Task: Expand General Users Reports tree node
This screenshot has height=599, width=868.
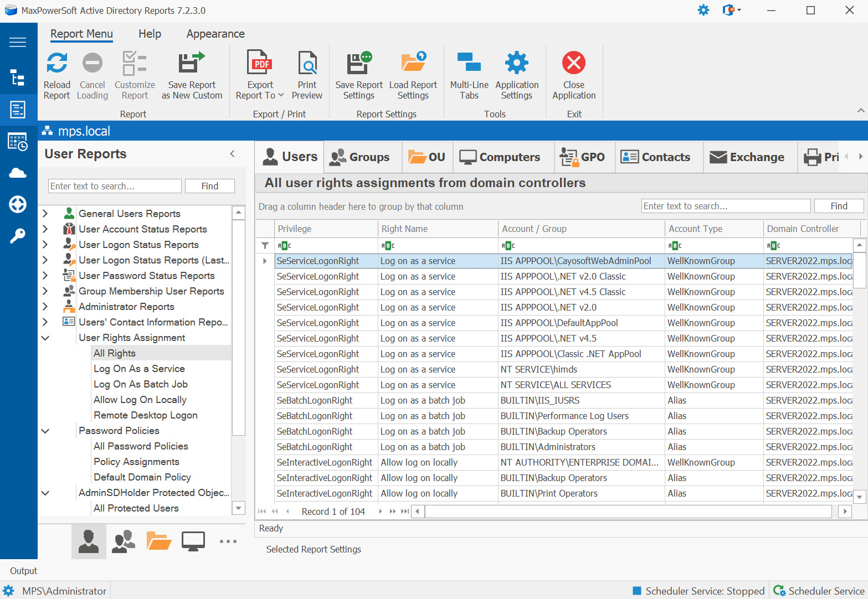Action: [45, 213]
